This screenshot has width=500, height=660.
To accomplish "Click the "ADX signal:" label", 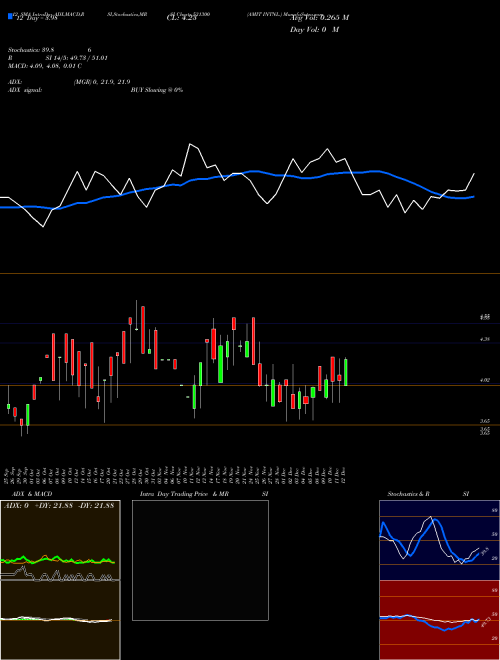I will pyautogui.click(x=25, y=90).
